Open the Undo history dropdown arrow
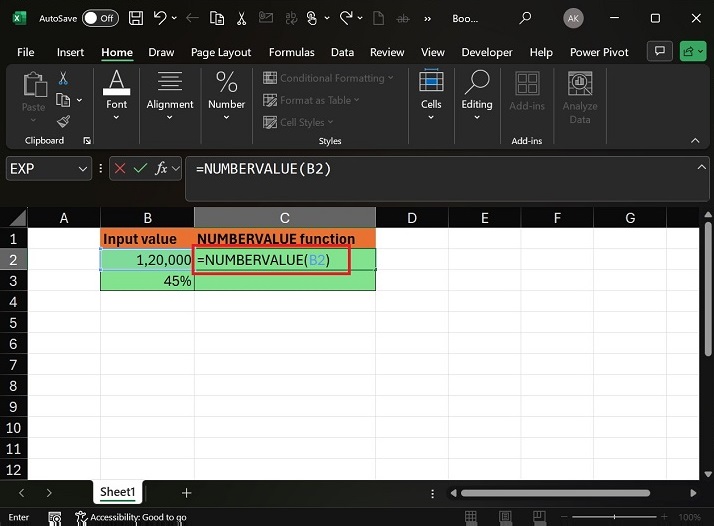Screen dimensions: 714x526 174,18
